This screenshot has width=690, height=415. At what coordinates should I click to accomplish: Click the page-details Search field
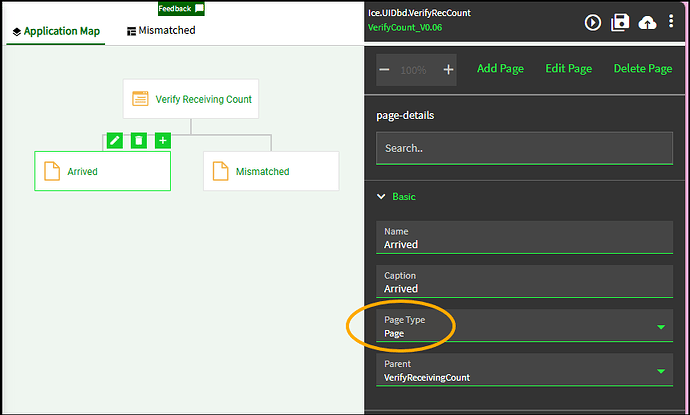tap(524, 148)
